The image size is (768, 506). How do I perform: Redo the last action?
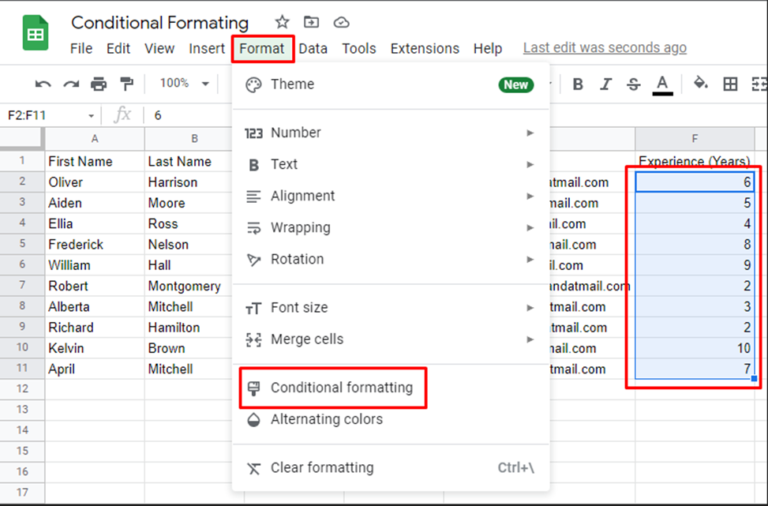[x=71, y=84]
